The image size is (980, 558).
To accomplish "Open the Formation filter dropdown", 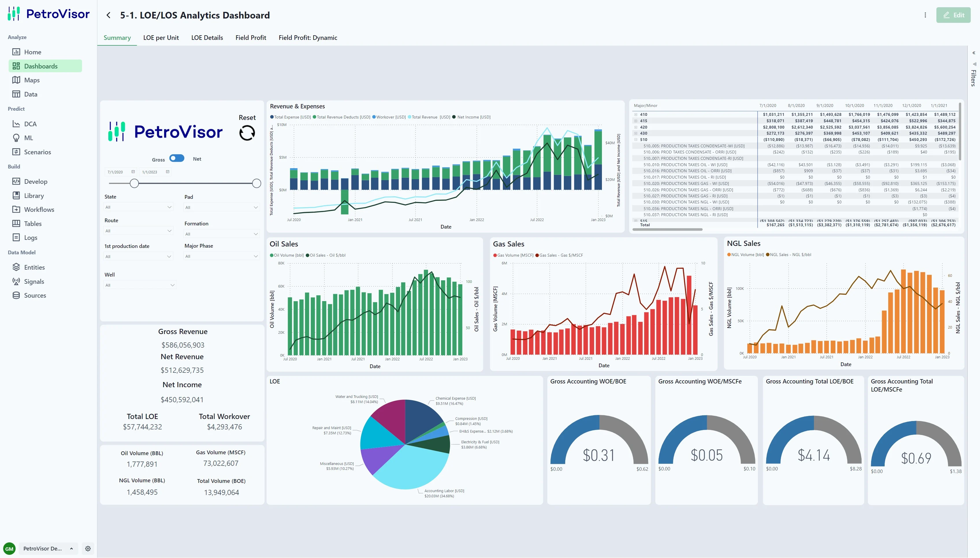I will point(221,234).
